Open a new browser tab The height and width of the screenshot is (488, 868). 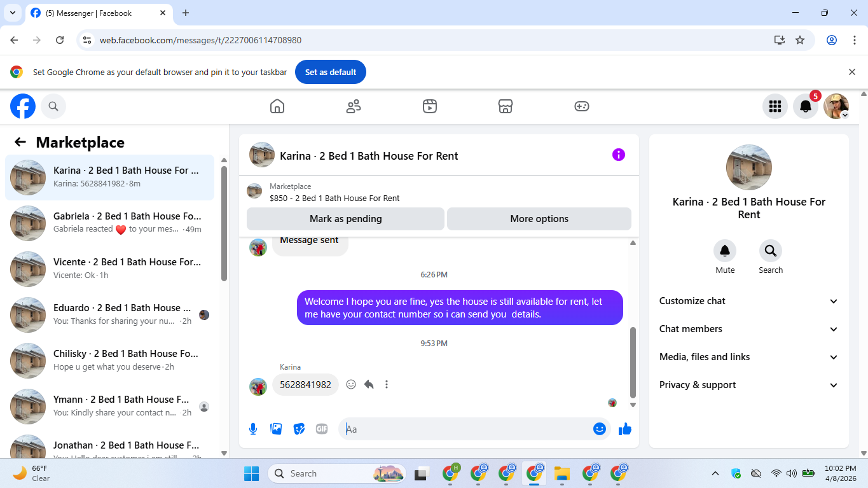[186, 13]
